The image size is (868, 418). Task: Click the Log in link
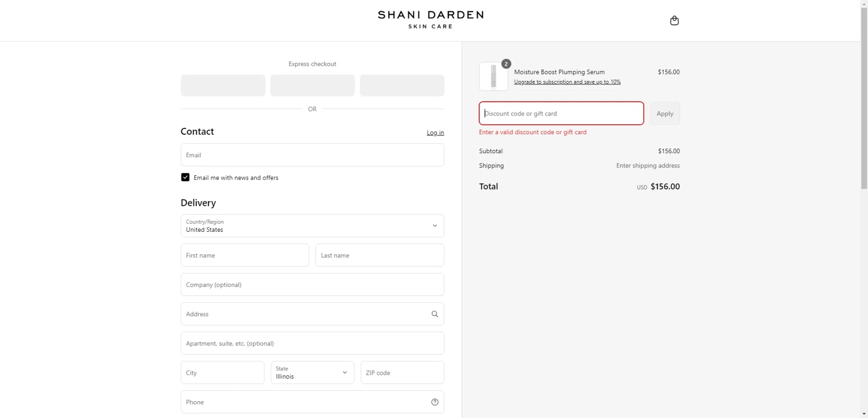435,132
